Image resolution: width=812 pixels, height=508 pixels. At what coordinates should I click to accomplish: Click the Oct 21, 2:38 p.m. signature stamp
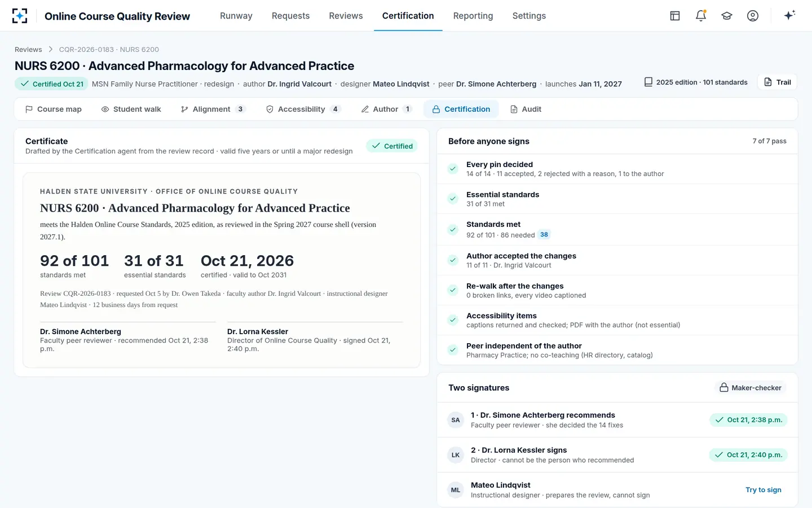coord(748,420)
